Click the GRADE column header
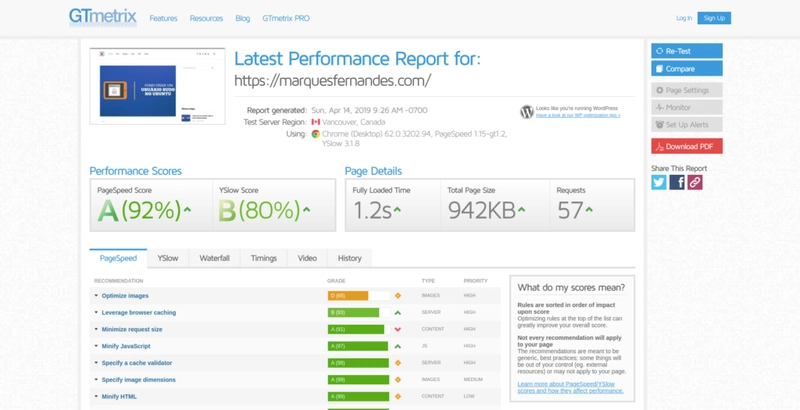800x410 pixels. [x=336, y=281]
